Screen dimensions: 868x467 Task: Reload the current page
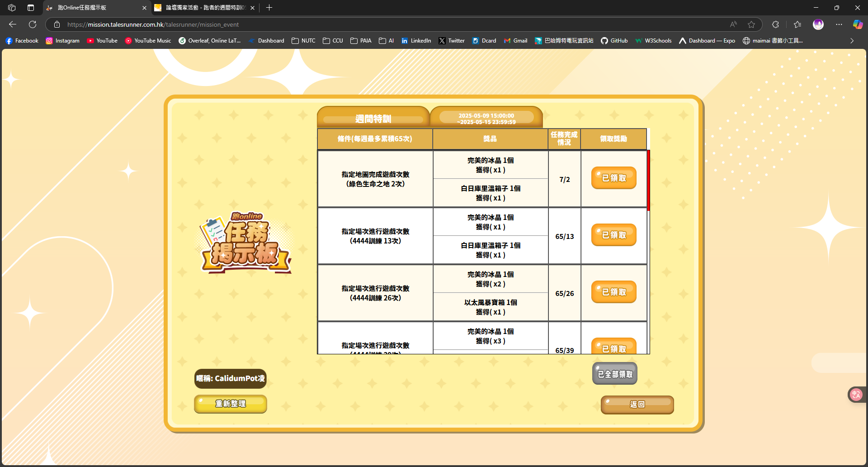pos(33,24)
